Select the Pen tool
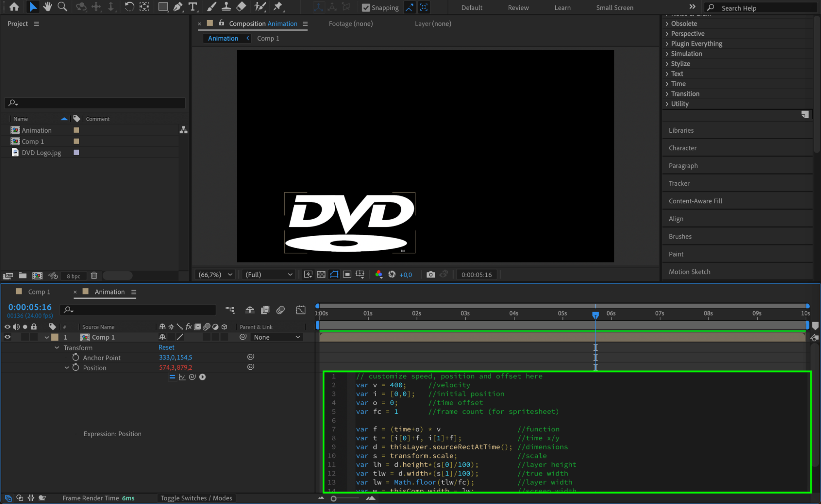 [178, 7]
